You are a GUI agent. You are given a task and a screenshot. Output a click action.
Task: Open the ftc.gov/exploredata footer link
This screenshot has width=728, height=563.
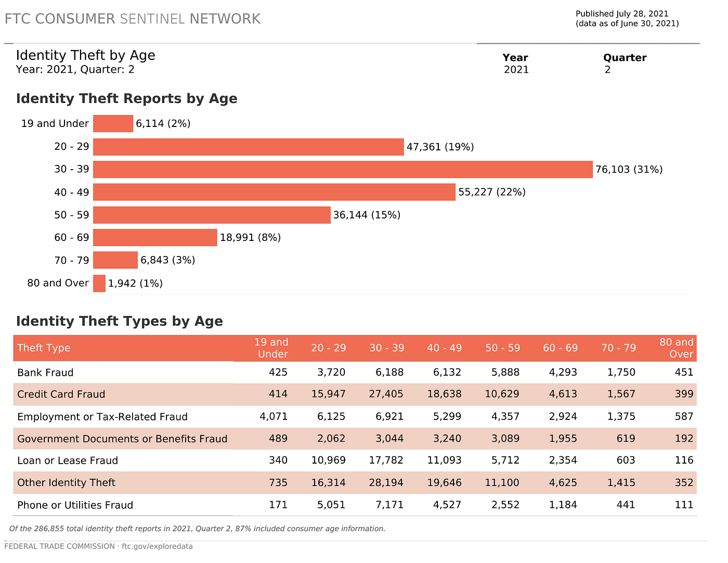click(157, 546)
